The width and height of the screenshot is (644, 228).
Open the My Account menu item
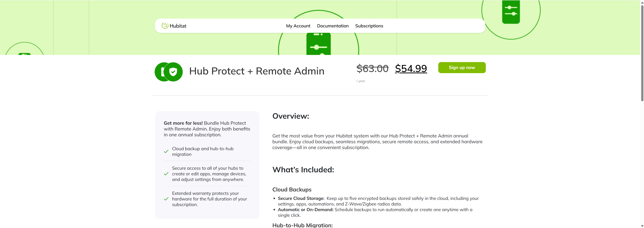pyautogui.click(x=298, y=26)
